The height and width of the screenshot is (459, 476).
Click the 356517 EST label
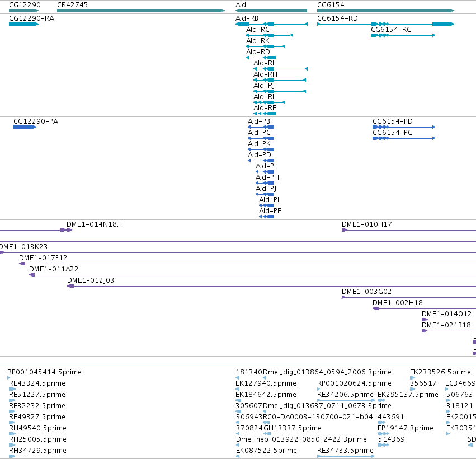(423, 383)
